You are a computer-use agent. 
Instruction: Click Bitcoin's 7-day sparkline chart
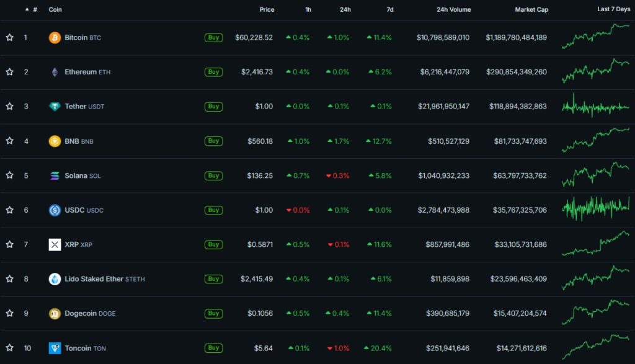click(x=594, y=37)
